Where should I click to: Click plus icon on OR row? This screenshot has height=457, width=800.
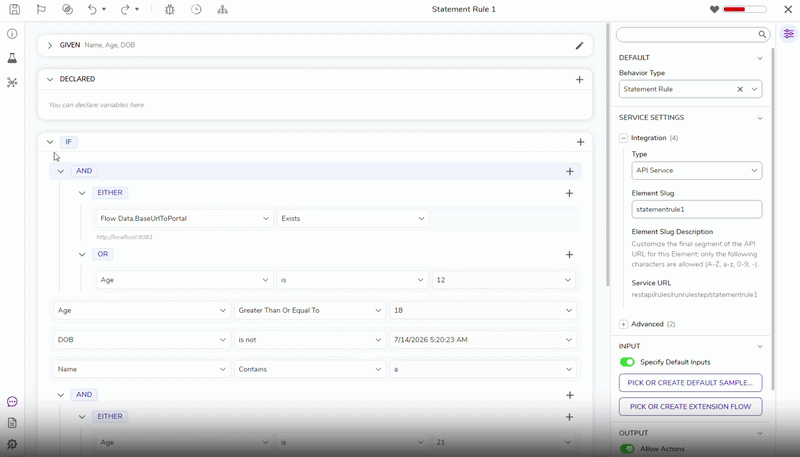[x=569, y=255]
